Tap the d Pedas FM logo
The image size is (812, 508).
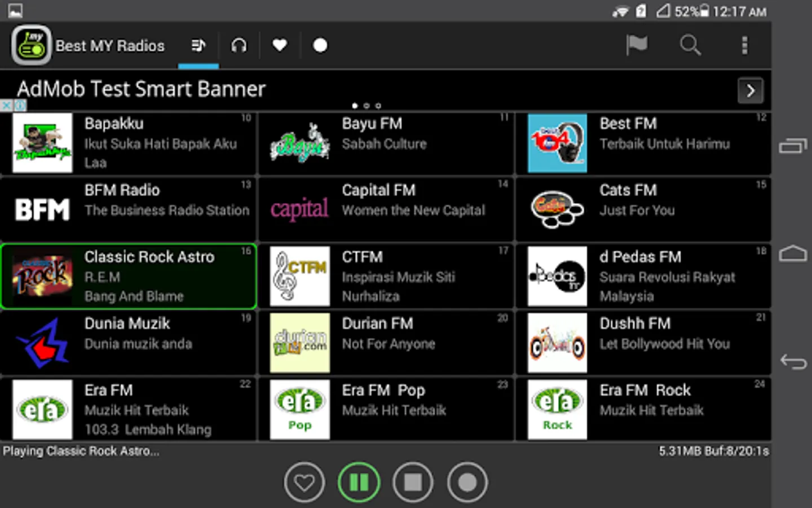(x=557, y=276)
